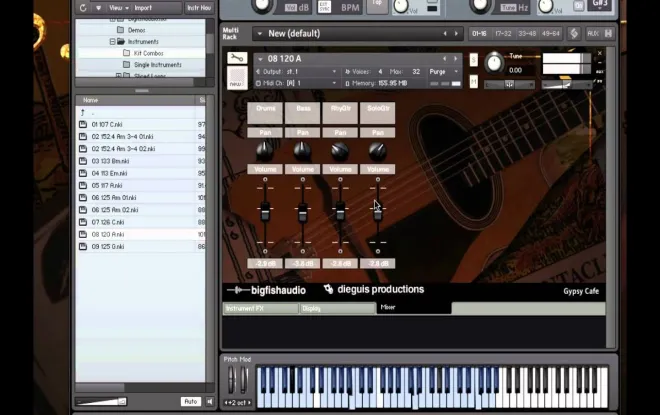Switch to Instrument FX tab
Viewport: 660px width, 415px height.
tap(261, 309)
